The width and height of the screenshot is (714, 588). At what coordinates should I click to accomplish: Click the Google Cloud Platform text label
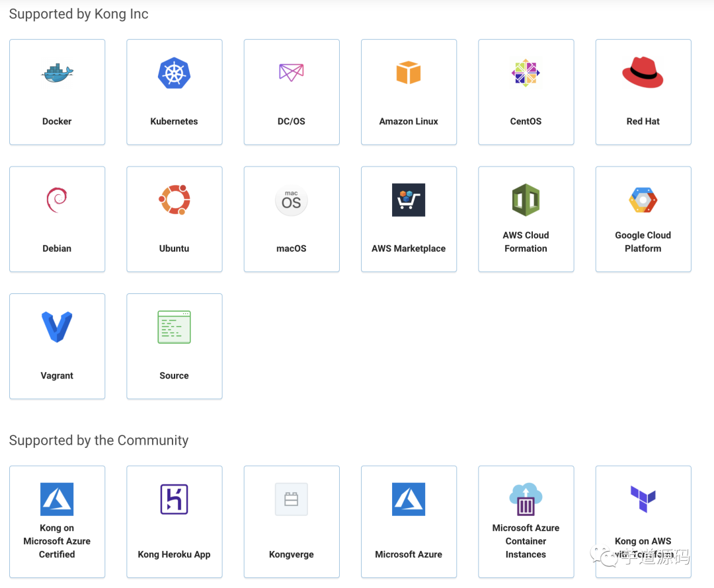643,242
